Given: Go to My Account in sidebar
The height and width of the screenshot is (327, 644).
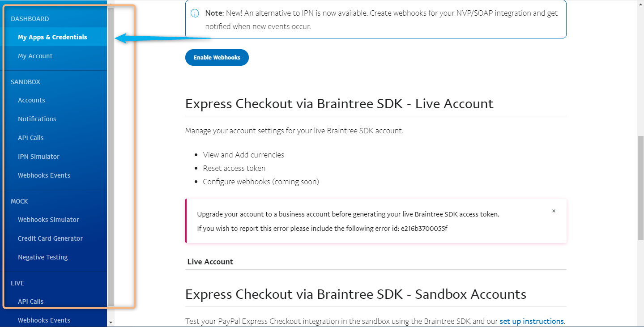Looking at the screenshot, I should (35, 56).
